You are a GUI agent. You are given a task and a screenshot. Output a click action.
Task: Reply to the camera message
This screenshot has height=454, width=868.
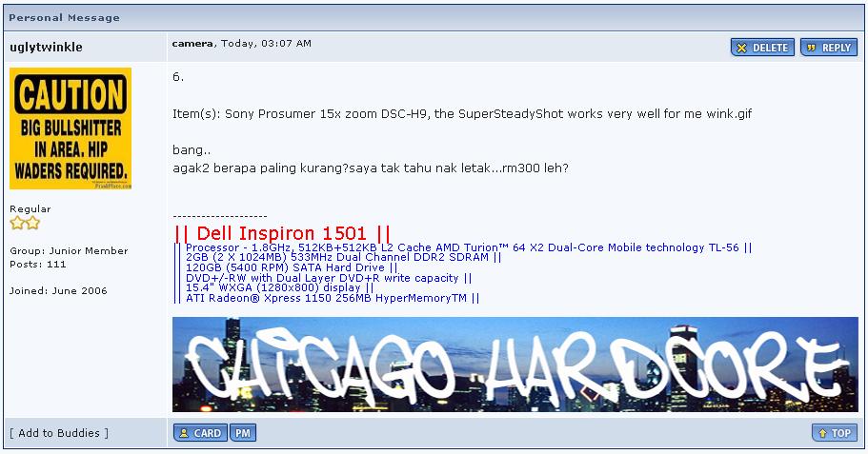point(829,48)
